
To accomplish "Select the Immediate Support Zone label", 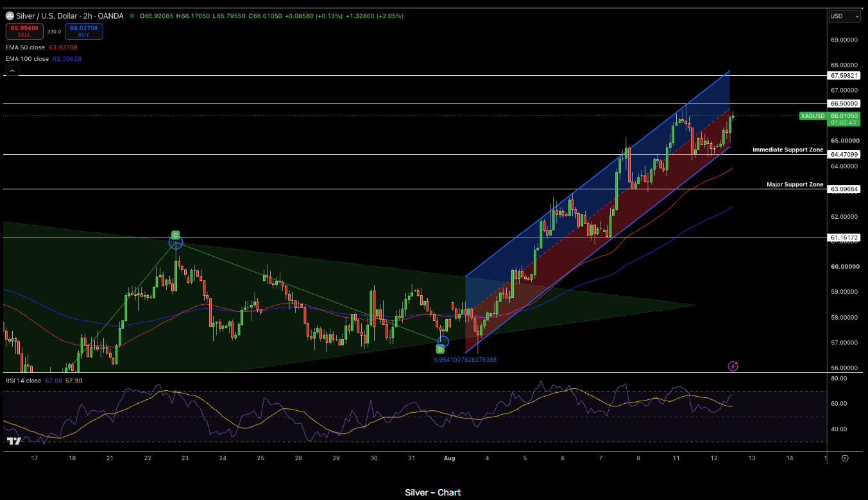I will pyautogui.click(x=788, y=150).
